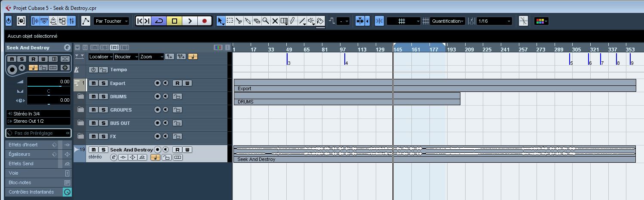
Task: Mute the GROUPES folder track
Action: (x=93, y=110)
